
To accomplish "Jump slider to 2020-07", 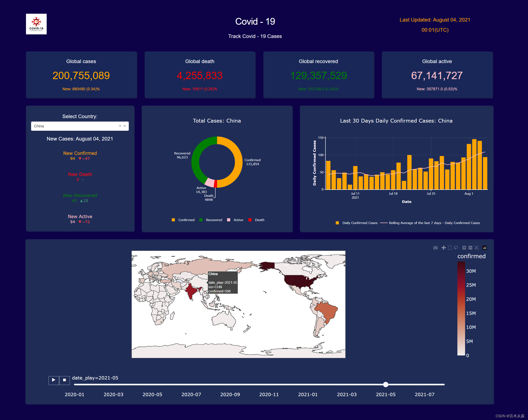I will [x=191, y=394].
